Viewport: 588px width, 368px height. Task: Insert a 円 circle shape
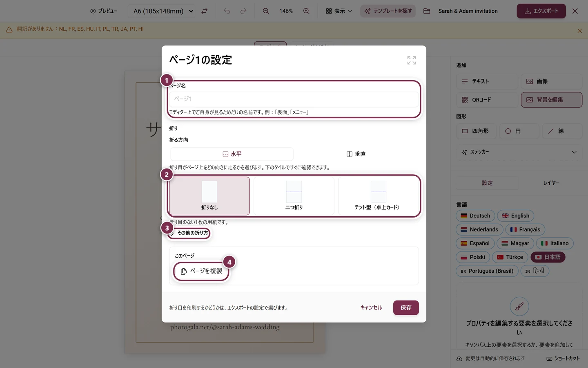[x=519, y=131]
